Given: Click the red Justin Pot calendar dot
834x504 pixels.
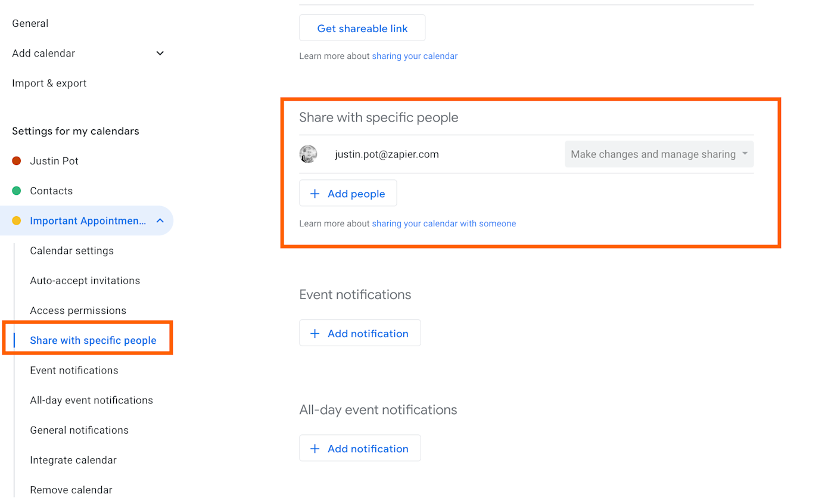Looking at the screenshot, I should tap(17, 161).
